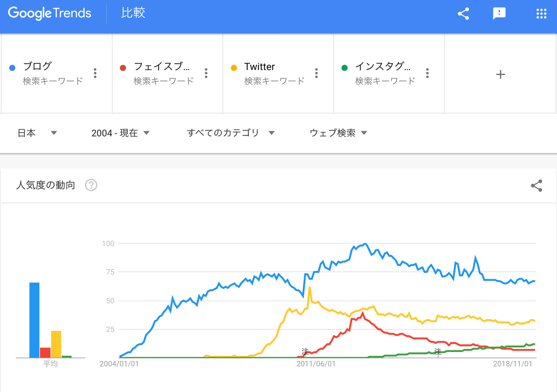Open the ウェブ検索 search type dropdown
The width and height of the screenshot is (557, 392).
tap(338, 133)
